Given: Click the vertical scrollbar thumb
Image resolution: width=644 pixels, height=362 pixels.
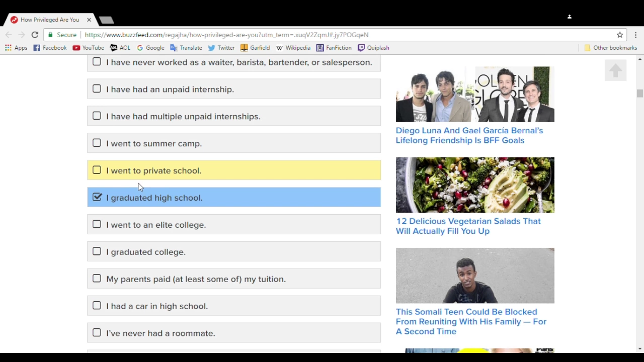Looking at the screenshot, I should pos(639,94).
